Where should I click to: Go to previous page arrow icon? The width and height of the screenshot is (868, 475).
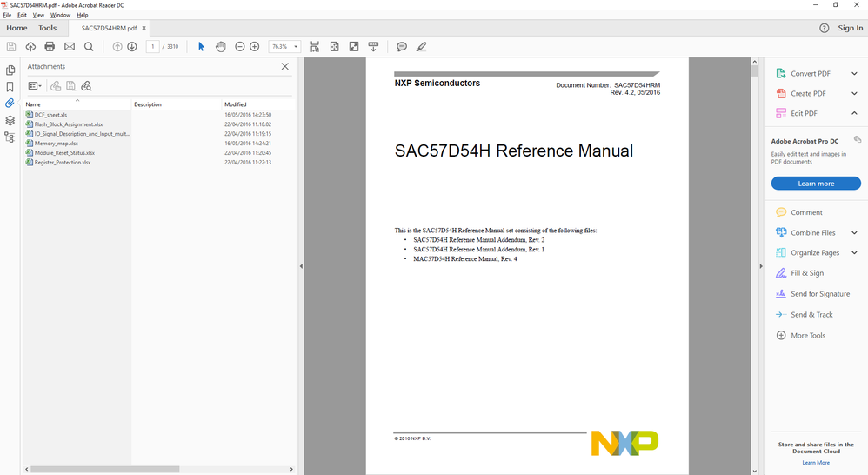pos(117,47)
